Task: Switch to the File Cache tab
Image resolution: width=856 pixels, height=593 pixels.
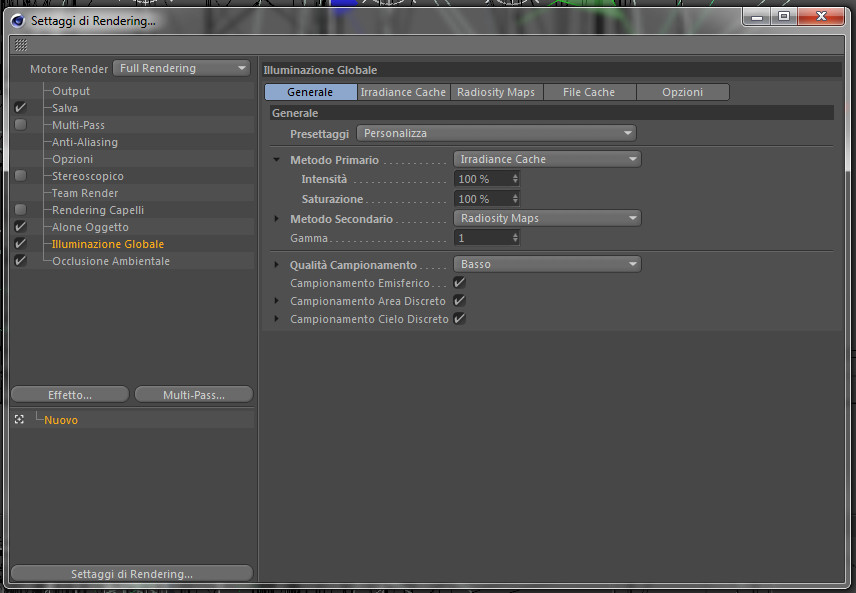Action: pos(589,92)
